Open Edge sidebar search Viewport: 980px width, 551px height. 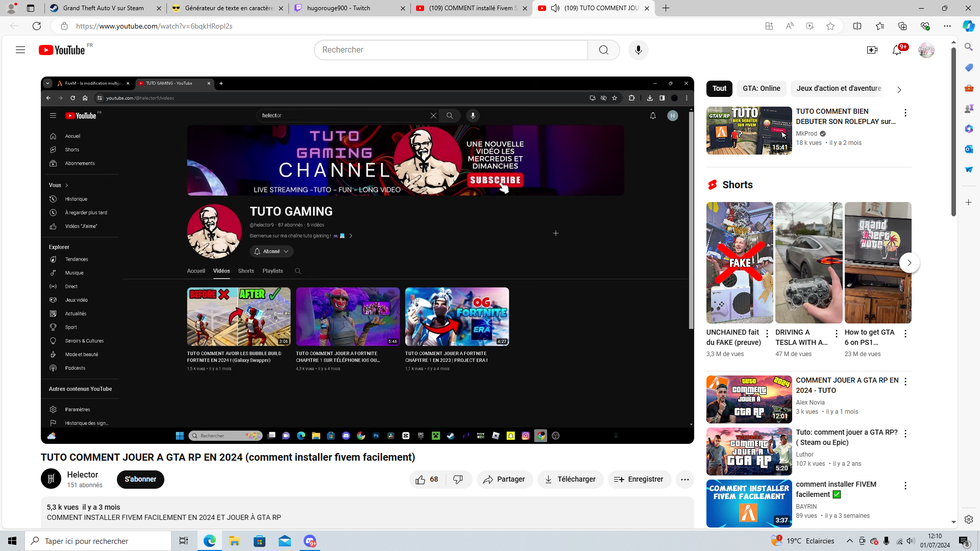click(x=969, y=47)
